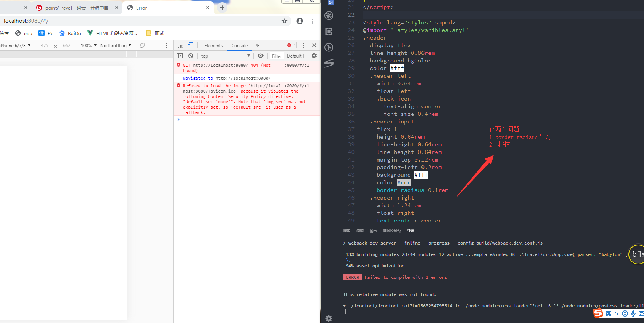
Task: Open the No throttling dropdown
Action: point(116,45)
